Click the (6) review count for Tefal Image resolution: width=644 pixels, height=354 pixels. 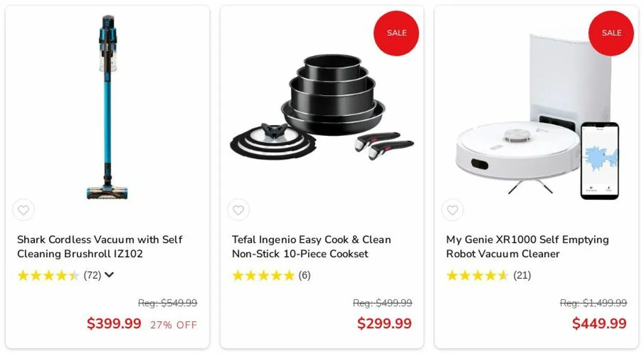point(304,275)
